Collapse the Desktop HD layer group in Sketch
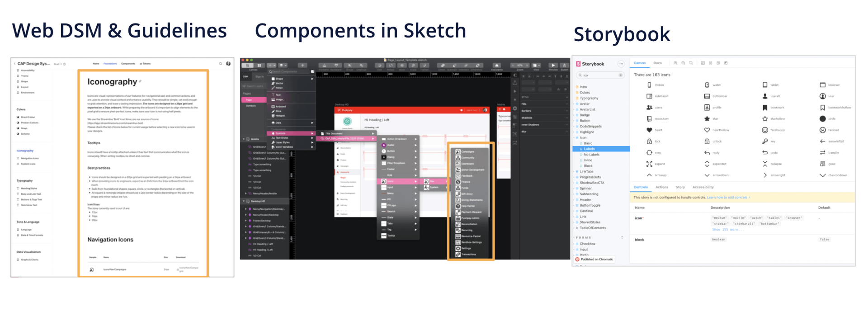 tap(244, 201)
